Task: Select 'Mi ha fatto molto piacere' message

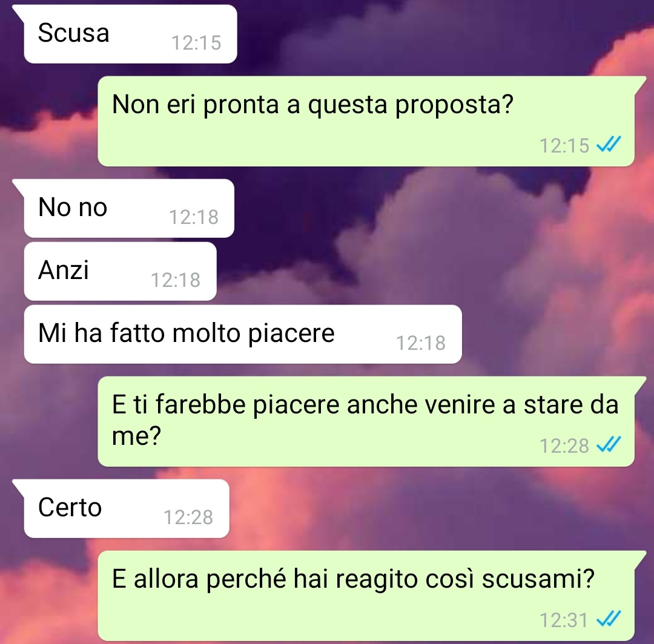Action: tap(243, 334)
